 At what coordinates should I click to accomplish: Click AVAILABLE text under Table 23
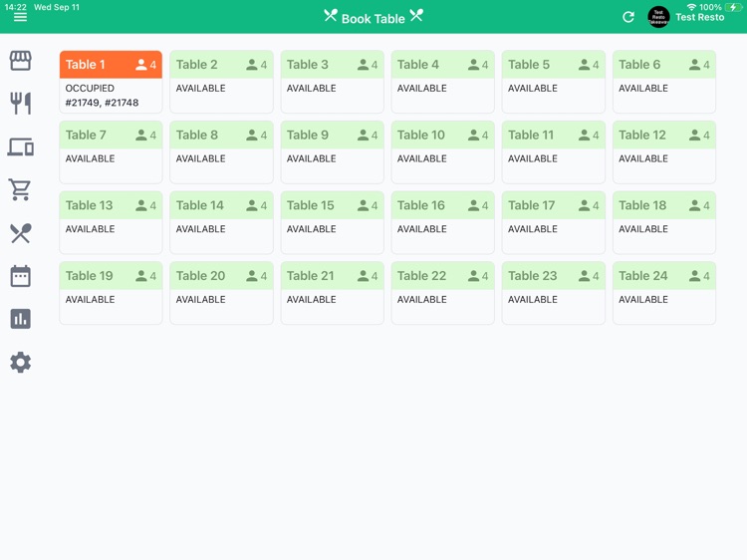click(533, 300)
